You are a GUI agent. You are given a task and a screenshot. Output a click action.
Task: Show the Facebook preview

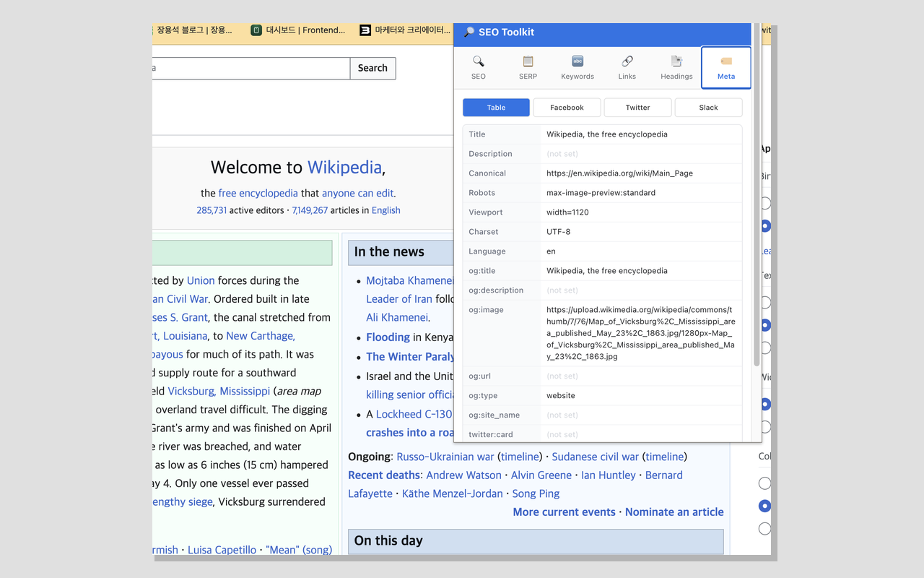pos(567,108)
